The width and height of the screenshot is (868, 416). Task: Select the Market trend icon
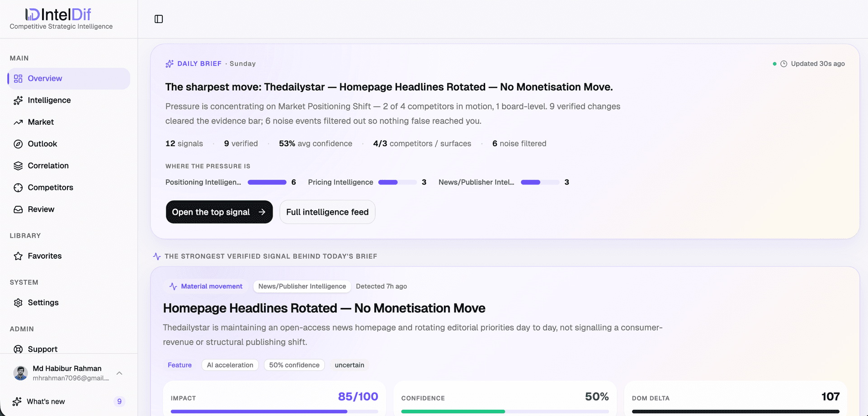[x=18, y=122]
